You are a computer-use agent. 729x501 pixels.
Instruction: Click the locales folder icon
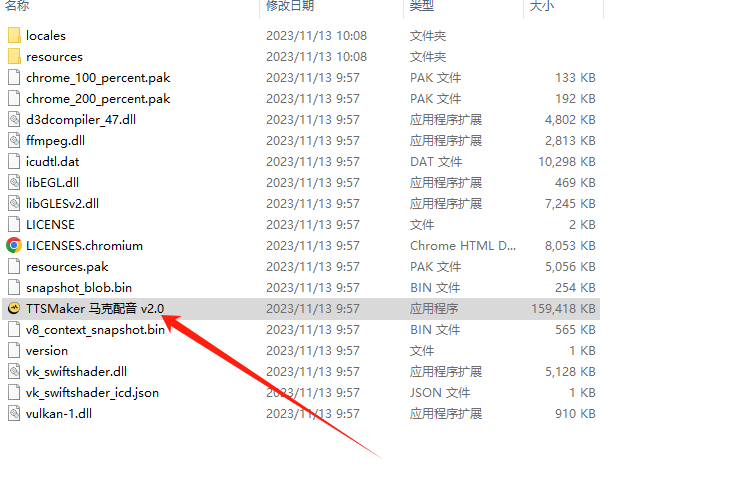[14, 35]
